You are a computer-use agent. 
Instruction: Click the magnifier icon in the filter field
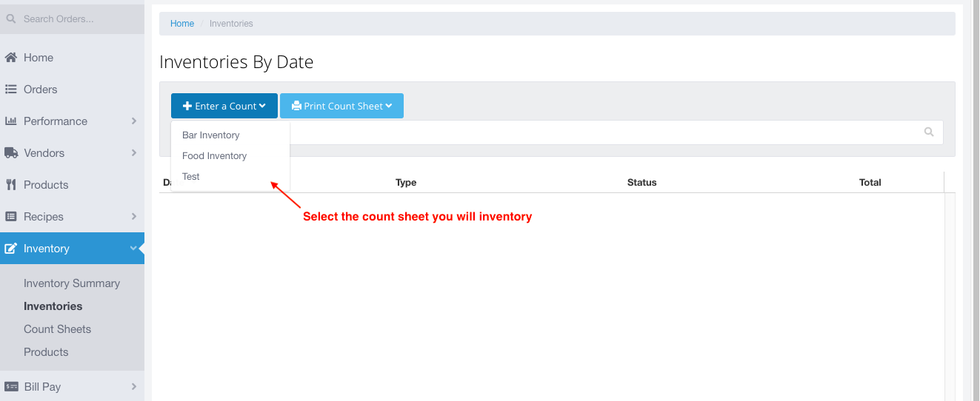coord(929,132)
